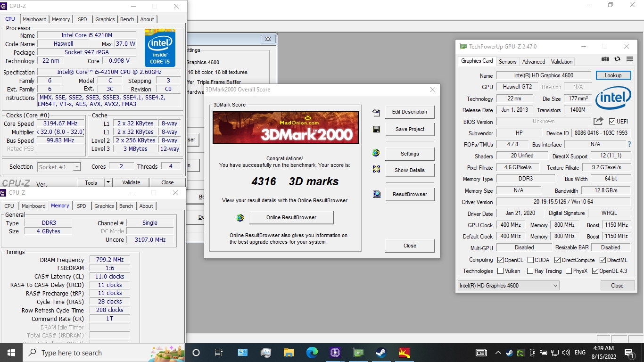
Task: Open Mainboard tab in upper CPU-Z window
Action: coord(34,19)
